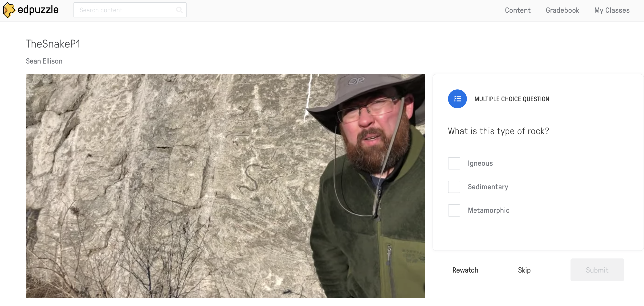This screenshot has height=306, width=644.
Task: Click the TheSnakeP1 video title
Action: pos(53,44)
